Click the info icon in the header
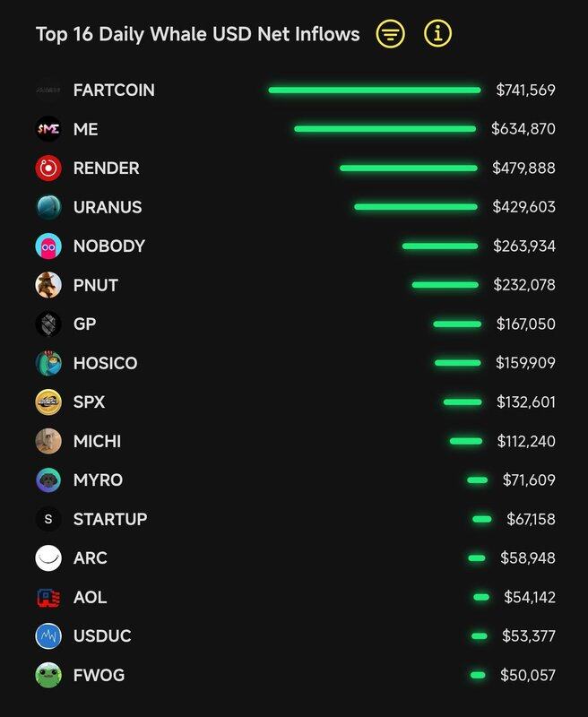588x717 pixels. tap(438, 34)
